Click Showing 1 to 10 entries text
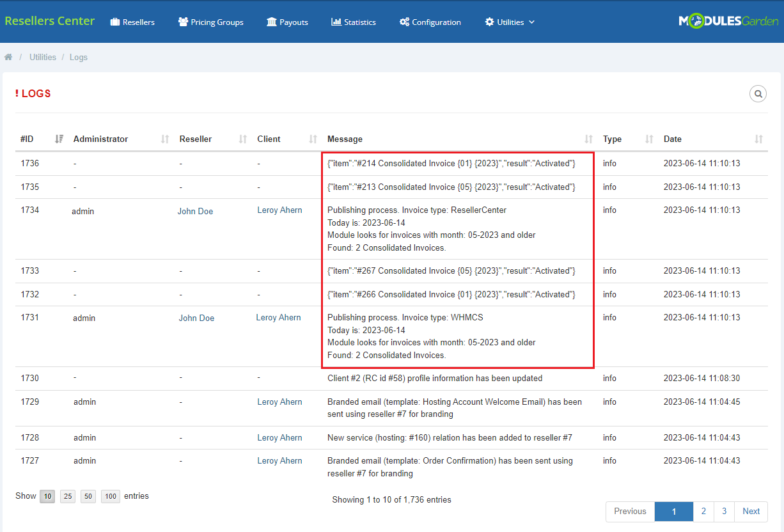Image resolution: width=784 pixels, height=532 pixels. [x=391, y=499]
